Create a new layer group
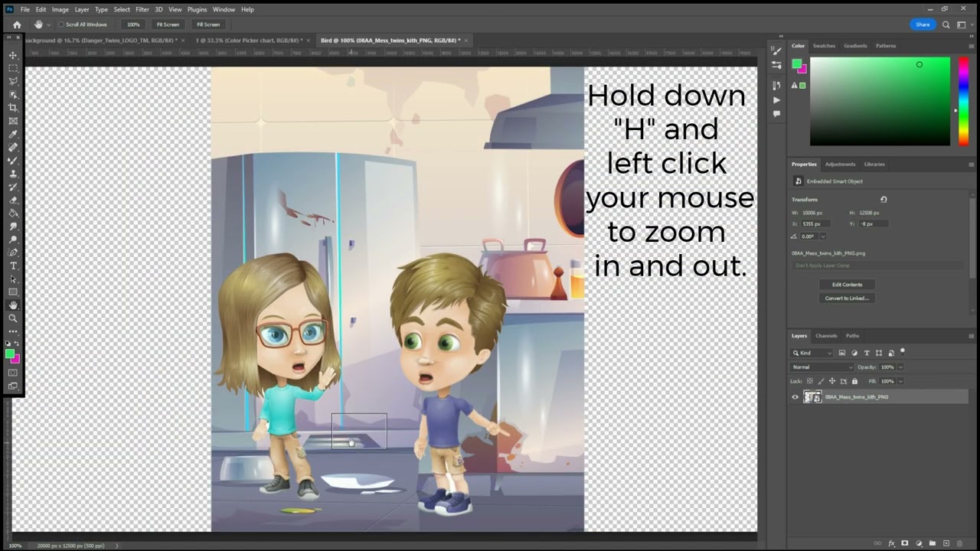 point(933,543)
